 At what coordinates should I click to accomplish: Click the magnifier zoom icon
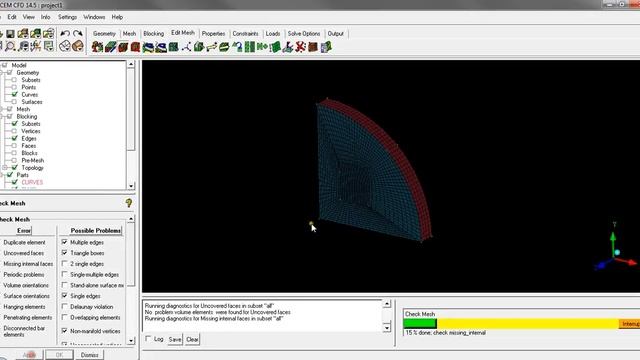click(x=10, y=46)
